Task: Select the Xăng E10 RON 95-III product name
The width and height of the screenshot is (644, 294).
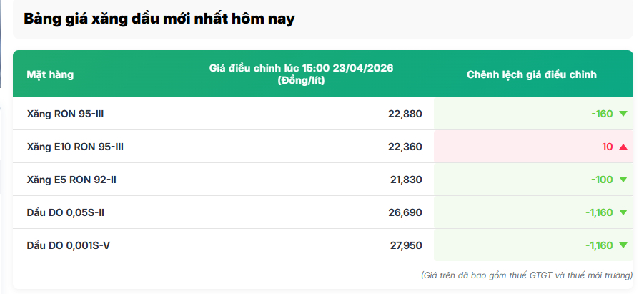Action: point(75,147)
